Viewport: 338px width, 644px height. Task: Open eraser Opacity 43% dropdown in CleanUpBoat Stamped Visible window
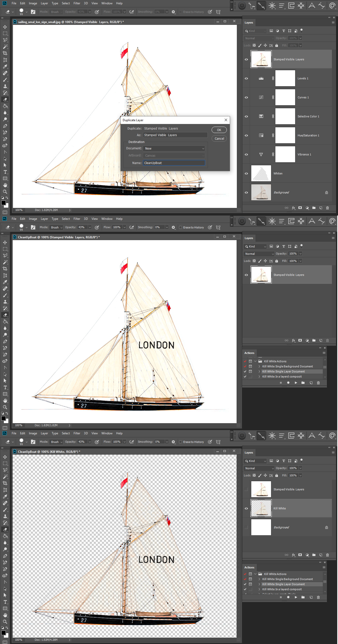[90, 227]
